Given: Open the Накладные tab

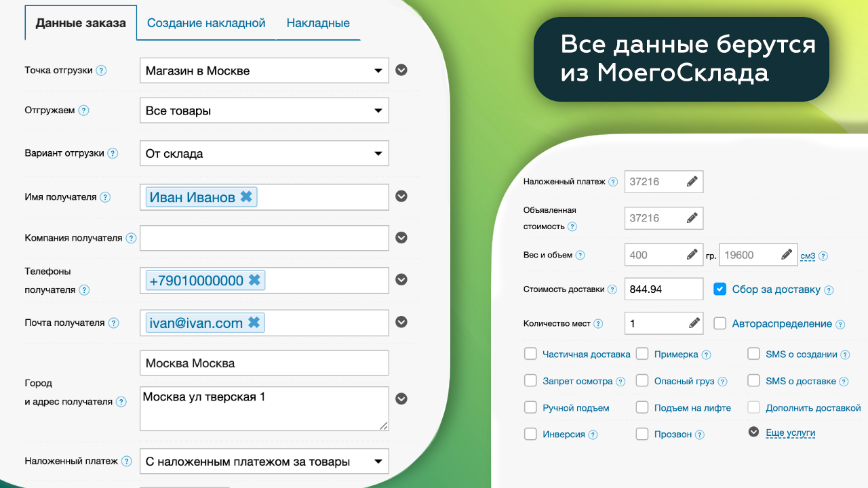Looking at the screenshot, I should pos(318,23).
